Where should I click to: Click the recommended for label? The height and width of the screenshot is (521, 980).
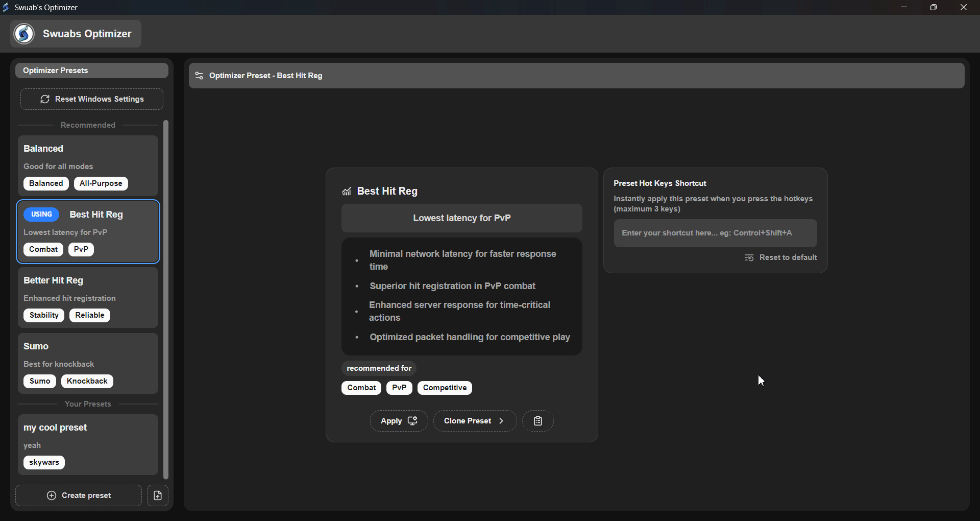pyautogui.click(x=379, y=368)
